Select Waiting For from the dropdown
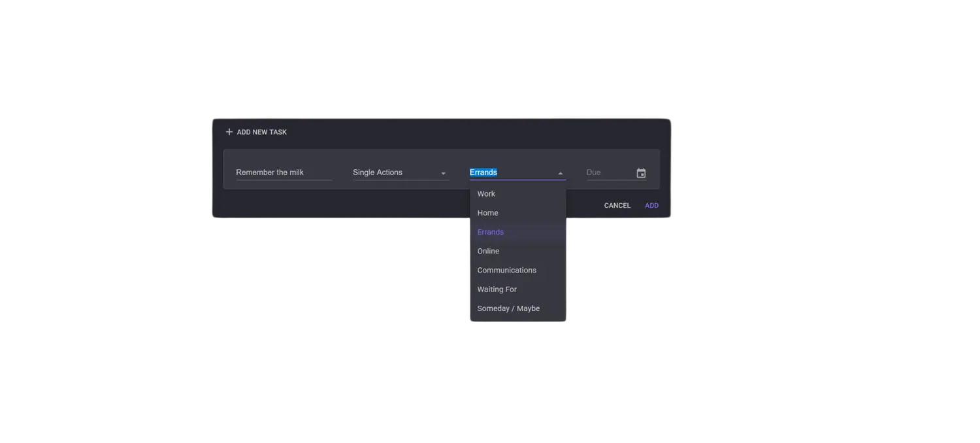The width and height of the screenshot is (980, 443). click(497, 289)
